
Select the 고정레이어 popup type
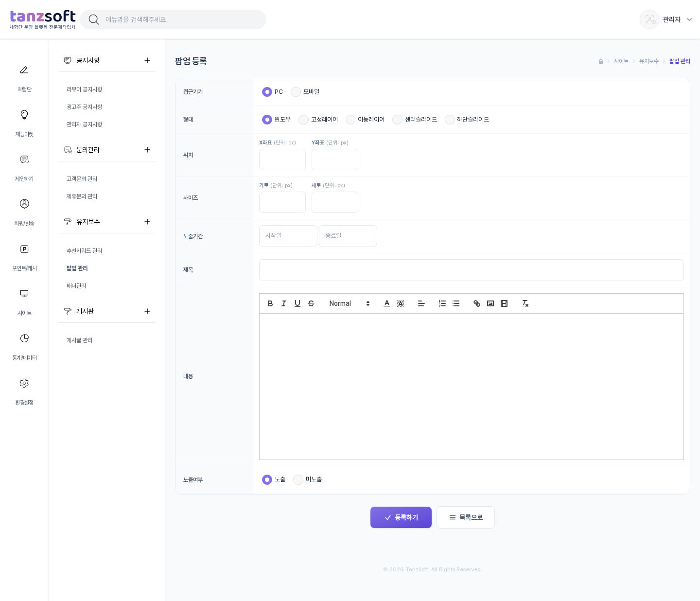[303, 120]
